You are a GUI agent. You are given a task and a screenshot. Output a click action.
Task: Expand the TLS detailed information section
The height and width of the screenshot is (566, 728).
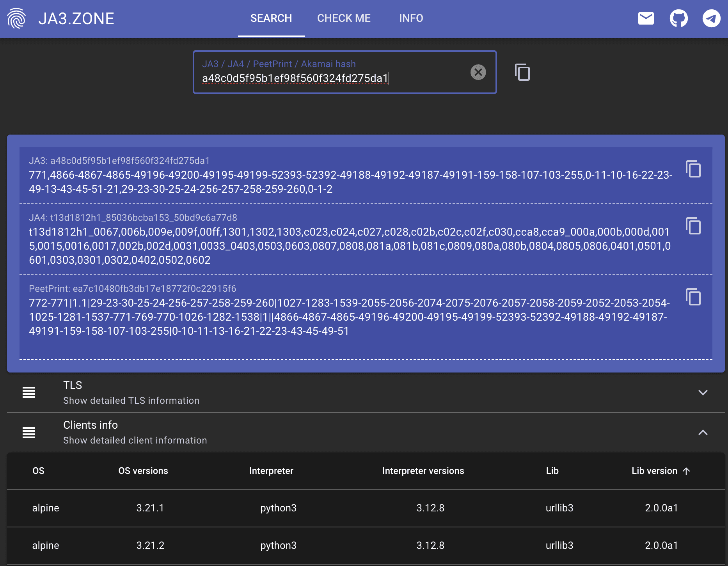(x=703, y=392)
